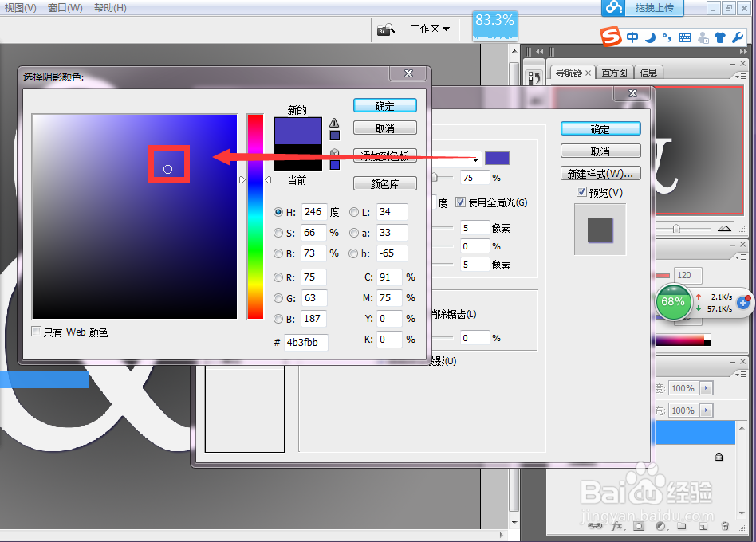Click the vertical hue spectrum slider

tap(255, 216)
